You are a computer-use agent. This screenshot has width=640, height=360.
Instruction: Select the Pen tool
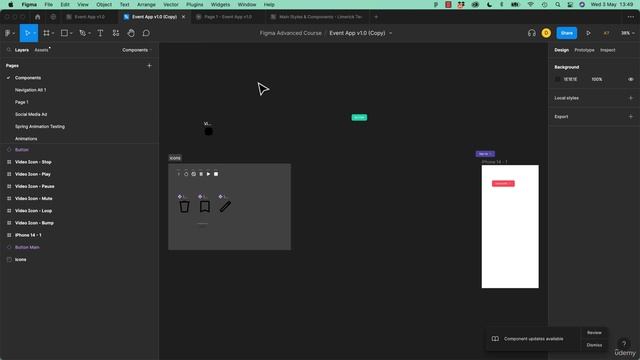pyautogui.click(x=82, y=33)
